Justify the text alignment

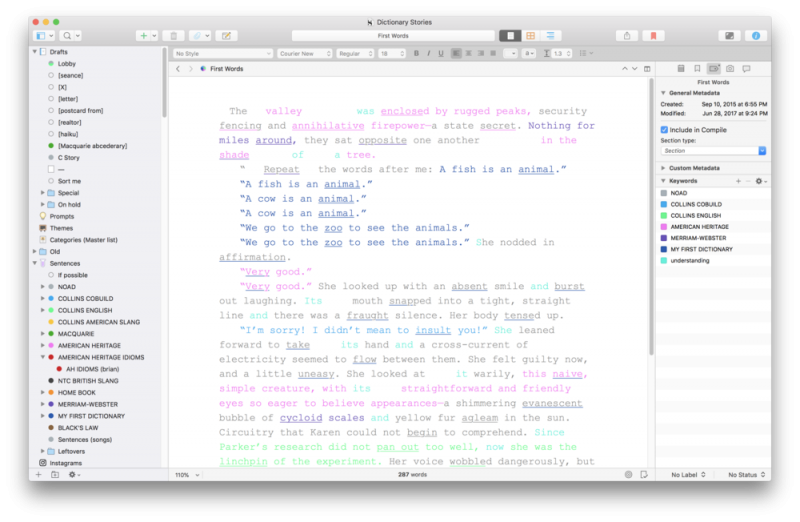[493, 54]
